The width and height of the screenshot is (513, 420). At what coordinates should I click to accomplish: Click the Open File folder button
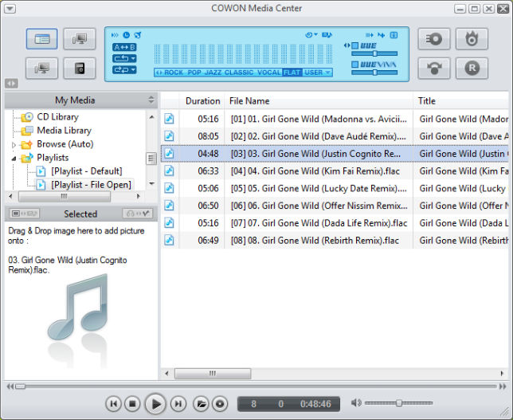tap(201, 403)
